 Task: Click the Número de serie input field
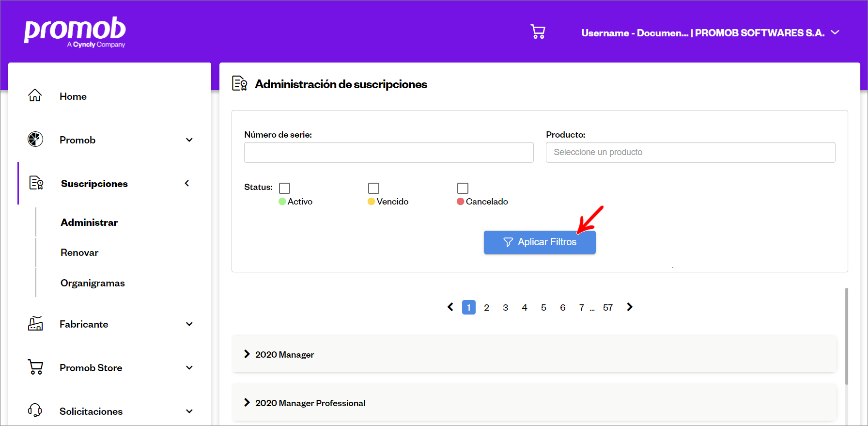click(389, 152)
